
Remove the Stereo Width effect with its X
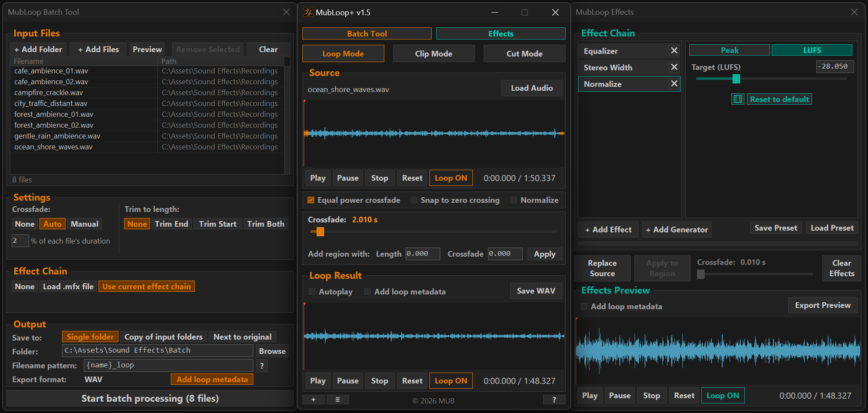click(x=674, y=67)
